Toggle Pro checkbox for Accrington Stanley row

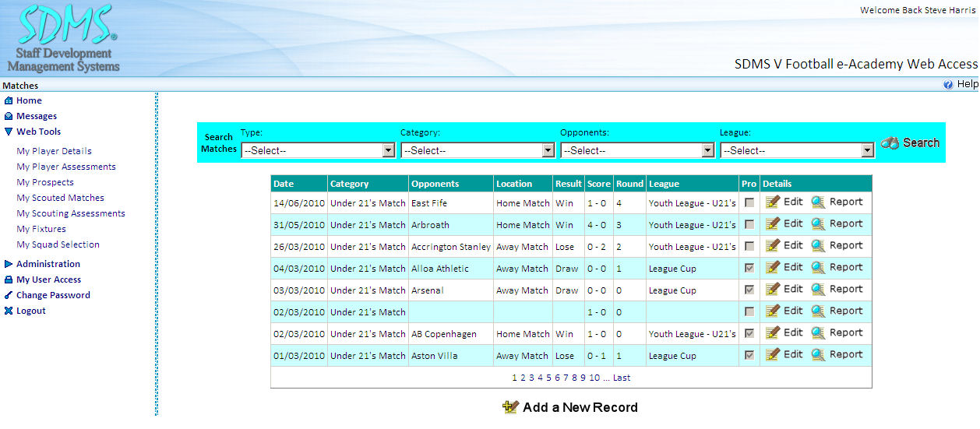click(x=749, y=246)
